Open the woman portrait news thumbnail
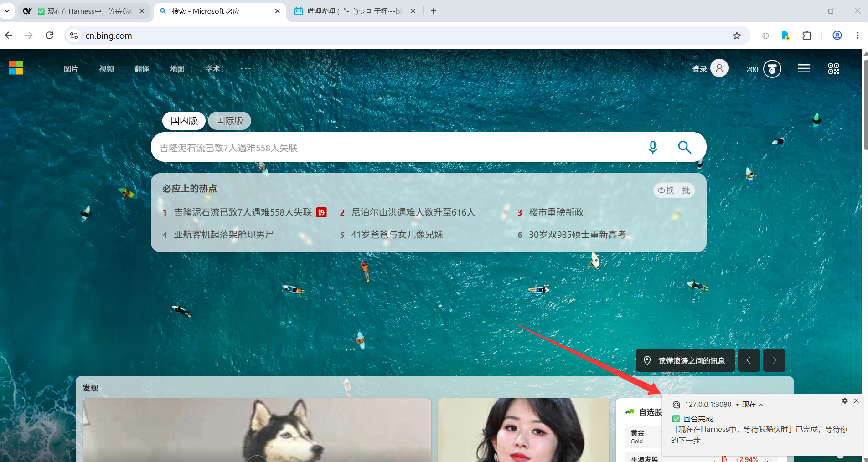Viewport: 868px width, 462px height. tap(523, 430)
